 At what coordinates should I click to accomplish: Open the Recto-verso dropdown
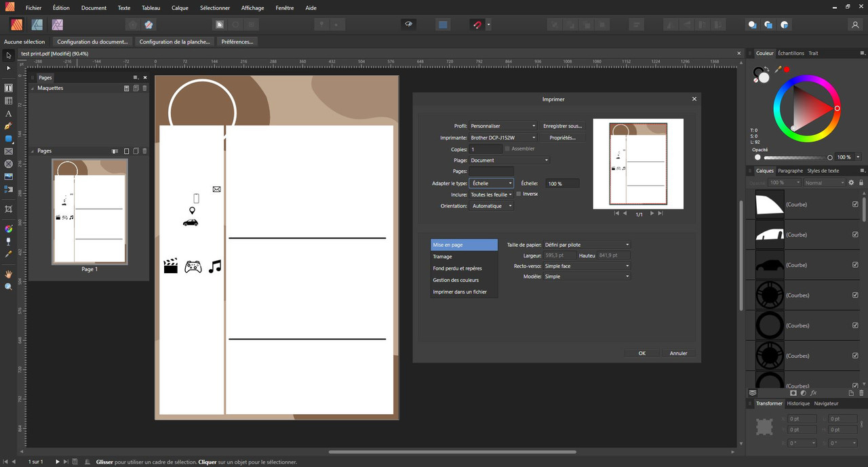(587, 266)
